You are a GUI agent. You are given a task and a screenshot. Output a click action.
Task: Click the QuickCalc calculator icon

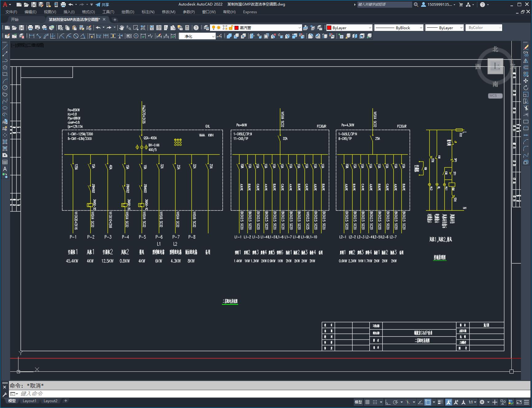[x=187, y=28]
